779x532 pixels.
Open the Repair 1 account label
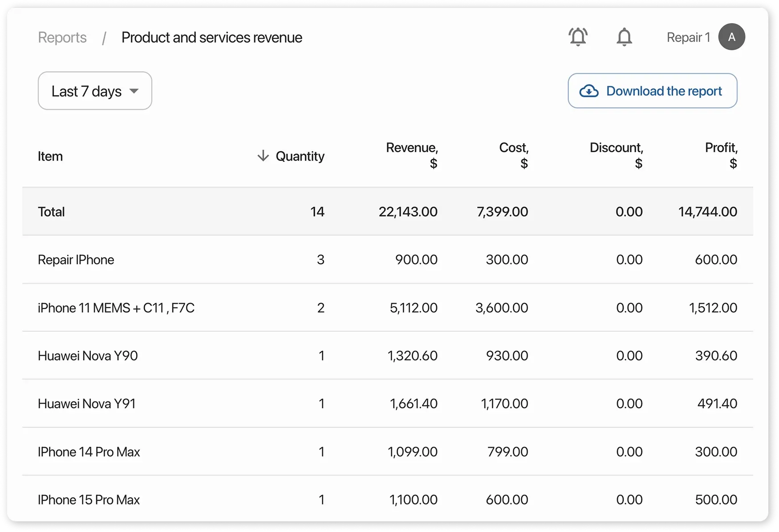[688, 37]
